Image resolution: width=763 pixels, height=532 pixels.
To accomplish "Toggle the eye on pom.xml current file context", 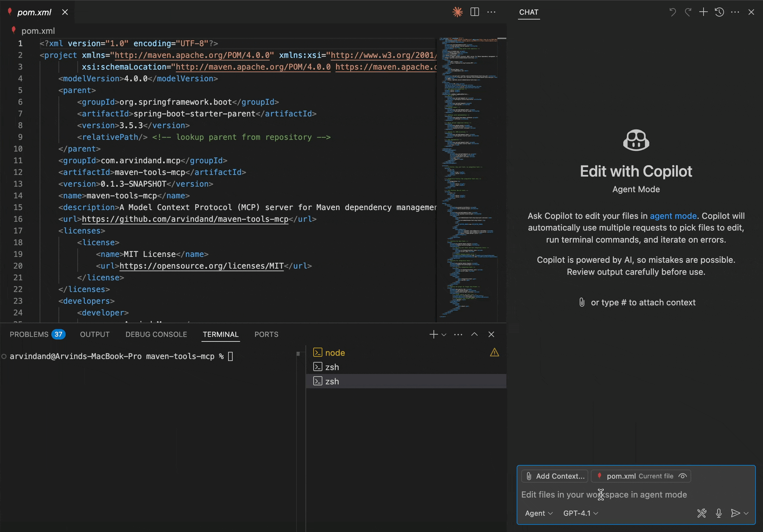I will 683,476.
